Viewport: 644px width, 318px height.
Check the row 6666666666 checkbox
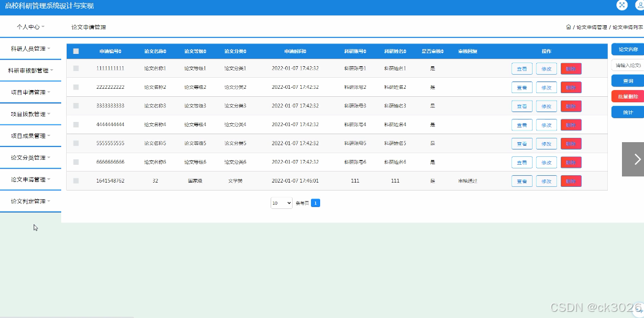(x=76, y=162)
